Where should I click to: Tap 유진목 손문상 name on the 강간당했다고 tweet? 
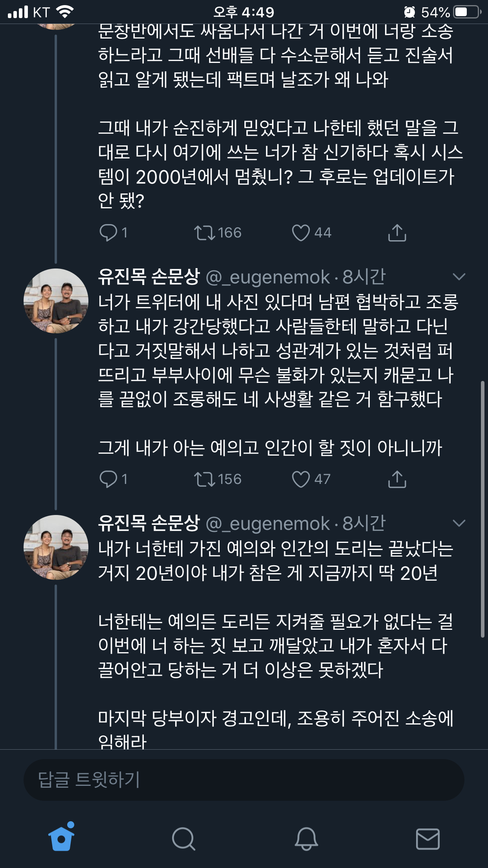click(149, 277)
